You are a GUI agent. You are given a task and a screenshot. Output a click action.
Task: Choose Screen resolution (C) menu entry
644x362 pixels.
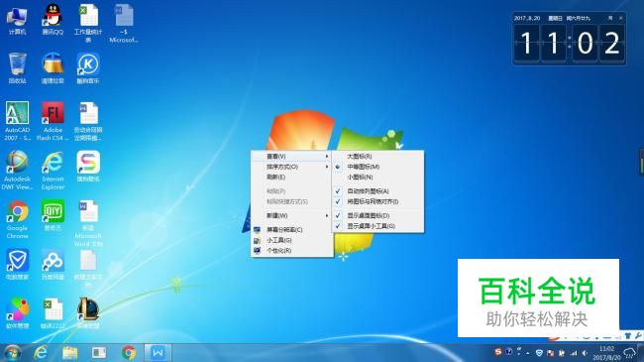point(291,229)
